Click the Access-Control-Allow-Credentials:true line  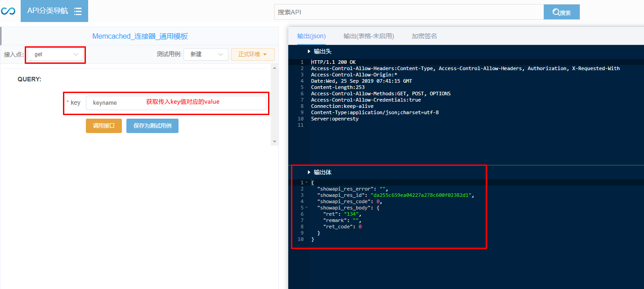click(x=366, y=100)
